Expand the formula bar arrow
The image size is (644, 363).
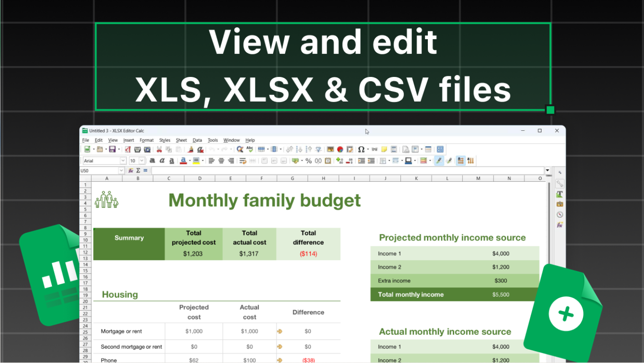click(547, 170)
